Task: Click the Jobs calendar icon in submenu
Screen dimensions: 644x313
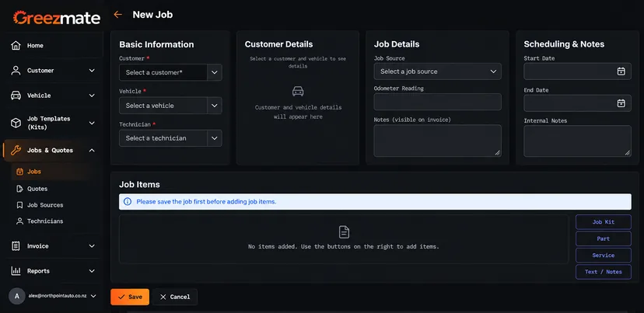Action: coord(19,172)
